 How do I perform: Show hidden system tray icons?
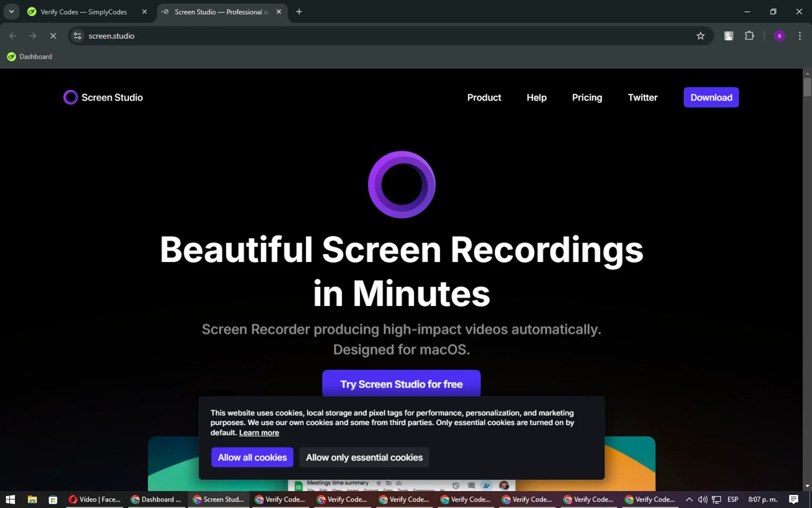coord(689,499)
